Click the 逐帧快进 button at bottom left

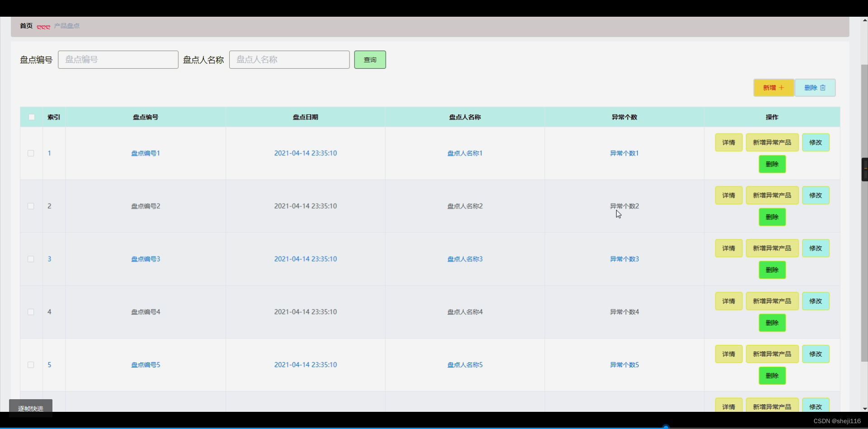(x=30, y=408)
